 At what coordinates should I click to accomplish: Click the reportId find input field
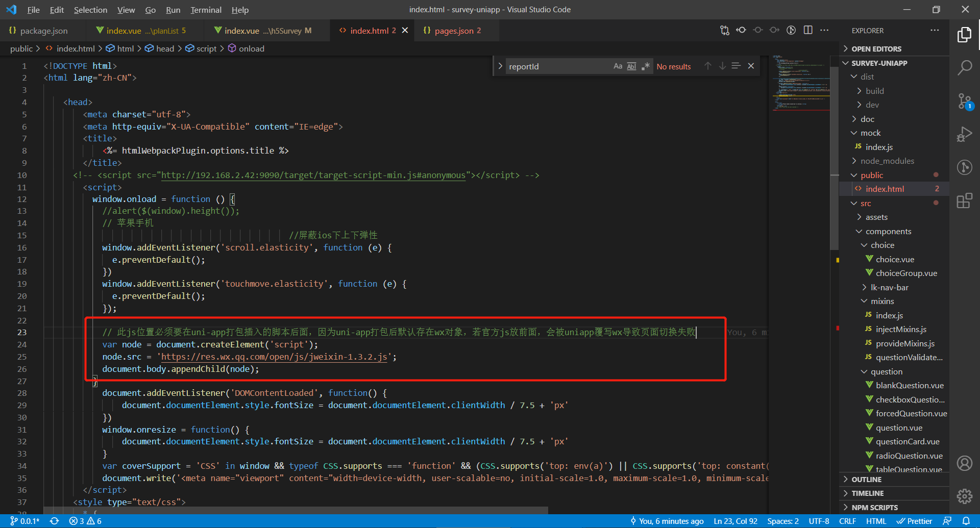(x=558, y=66)
